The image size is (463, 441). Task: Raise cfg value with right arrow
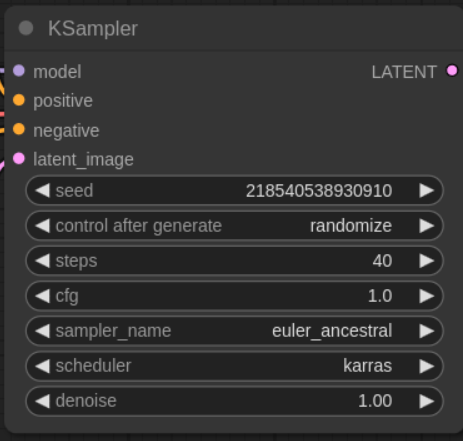[427, 296]
